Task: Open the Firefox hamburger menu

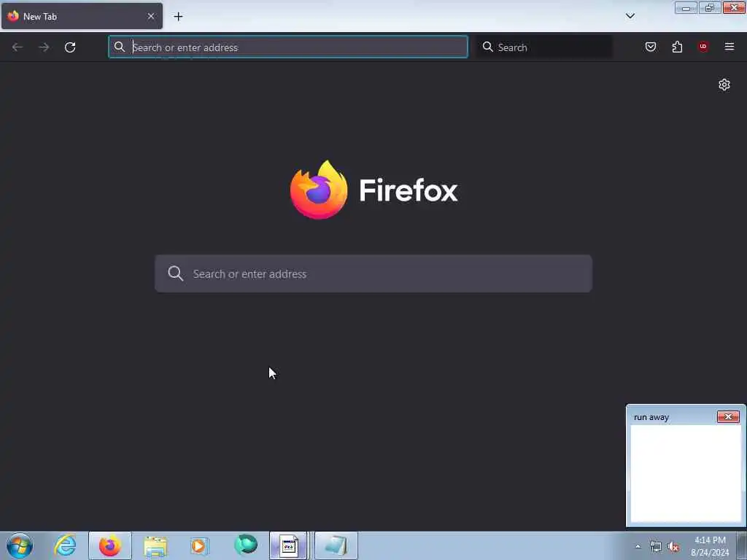Action: click(x=729, y=47)
